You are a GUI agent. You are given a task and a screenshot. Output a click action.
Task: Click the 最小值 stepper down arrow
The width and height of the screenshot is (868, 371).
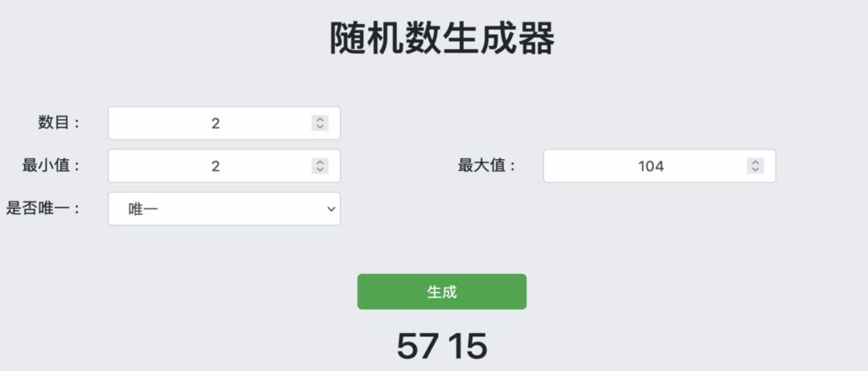(320, 169)
